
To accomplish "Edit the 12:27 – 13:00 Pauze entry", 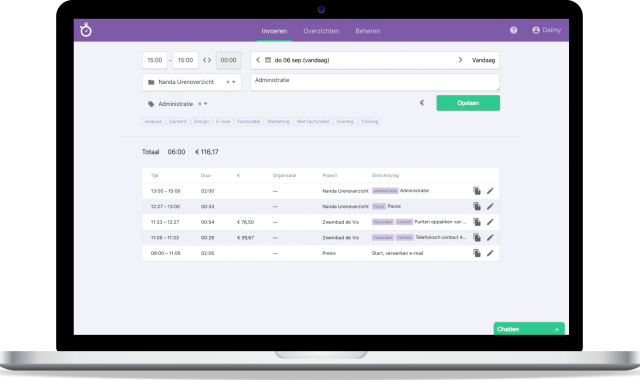I will tap(490, 207).
